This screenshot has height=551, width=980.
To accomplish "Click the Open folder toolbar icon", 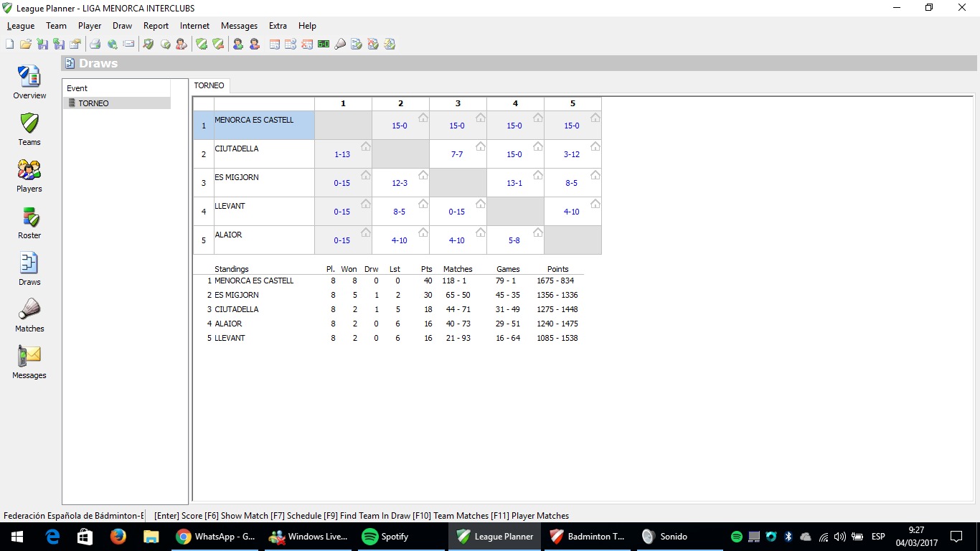I will click(25, 44).
